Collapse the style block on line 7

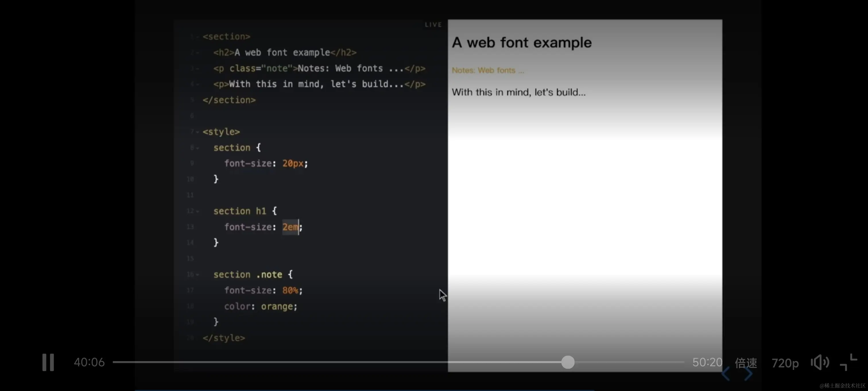click(x=197, y=132)
